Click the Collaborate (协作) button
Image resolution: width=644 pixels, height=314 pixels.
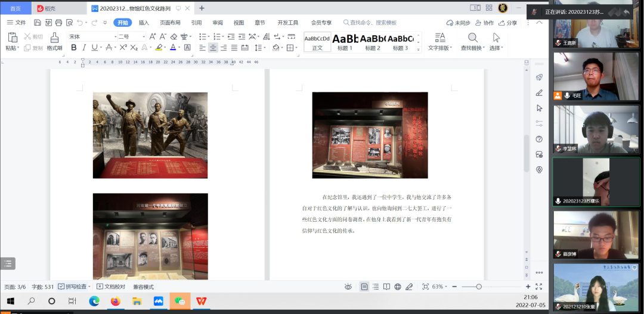tap(485, 23)
